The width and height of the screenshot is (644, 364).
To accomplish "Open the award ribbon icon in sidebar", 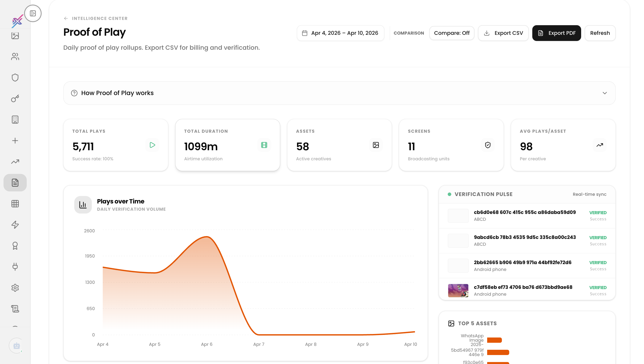I will [x=15, y=246].
